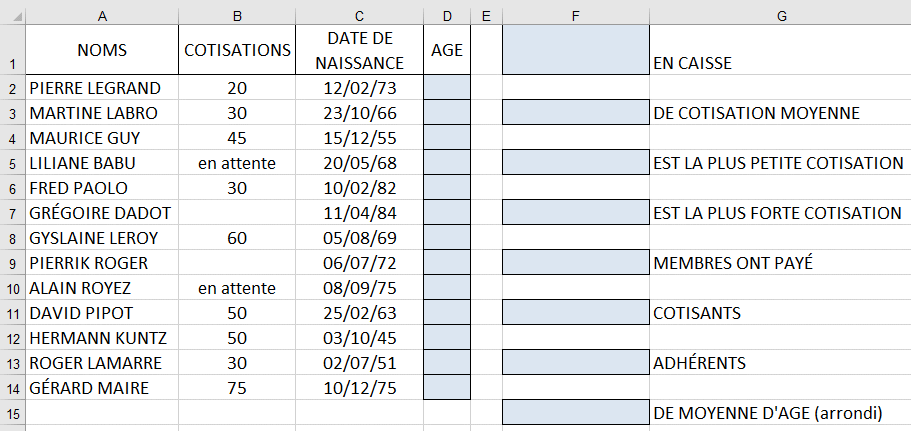Click the blue cell beside DE COTISATION MOYENNE
This screenshot has width=911, height=431.
tap(576, 113)
